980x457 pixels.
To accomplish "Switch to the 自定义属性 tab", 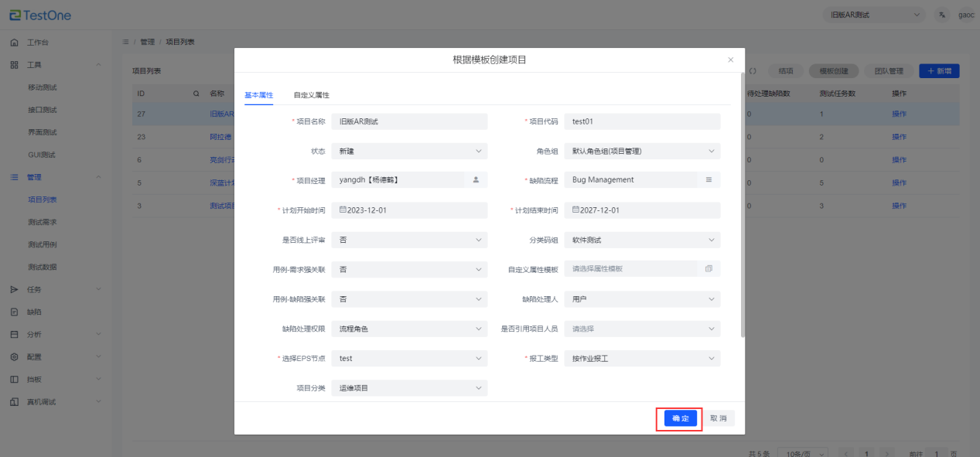I will pyautogui.click(x=311, y=95).
